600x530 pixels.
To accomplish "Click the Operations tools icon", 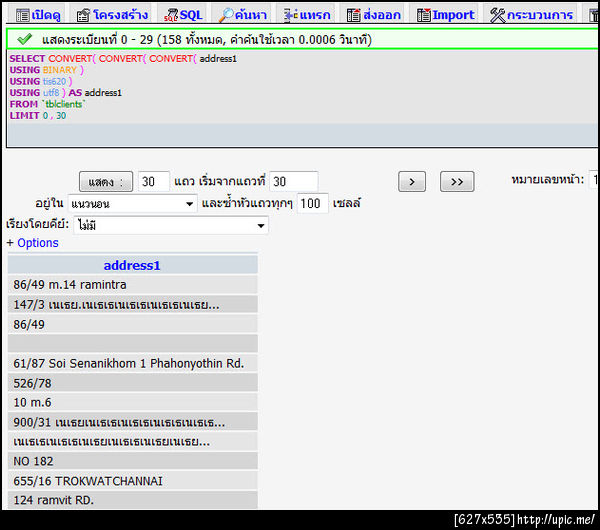I will [497, 15].
